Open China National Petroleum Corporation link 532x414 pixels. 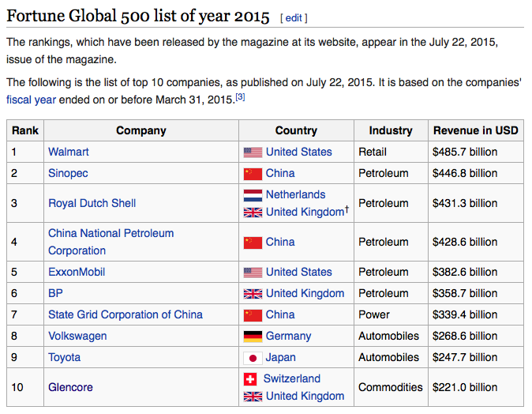click(x=111, y=242)
